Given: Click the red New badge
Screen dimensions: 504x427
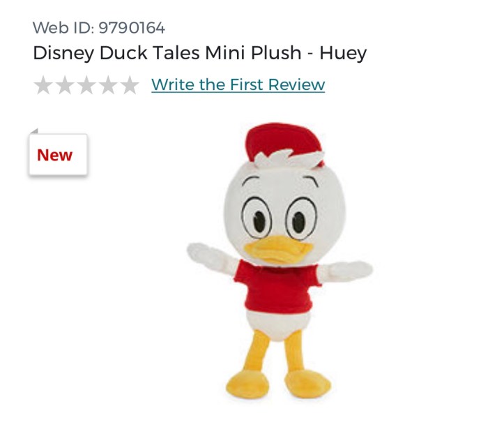Looking at the screenshot, I should (x=58, y=154).
